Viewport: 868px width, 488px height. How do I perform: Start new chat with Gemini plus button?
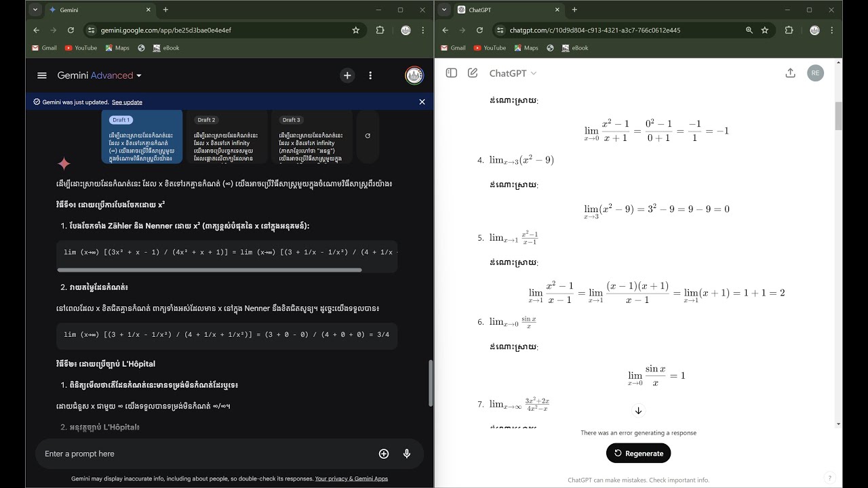point(347,76)
